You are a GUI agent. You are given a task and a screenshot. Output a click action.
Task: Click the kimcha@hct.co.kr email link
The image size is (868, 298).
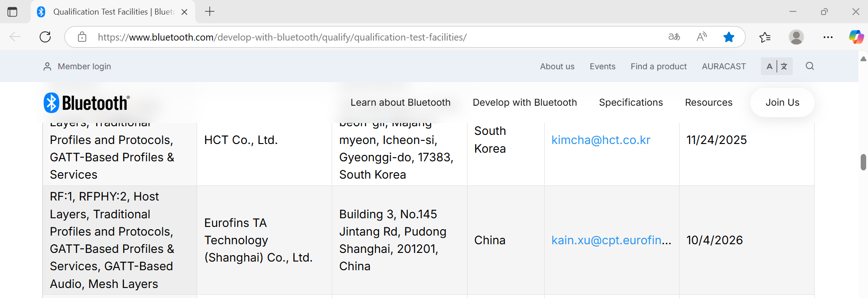point(601,140)
